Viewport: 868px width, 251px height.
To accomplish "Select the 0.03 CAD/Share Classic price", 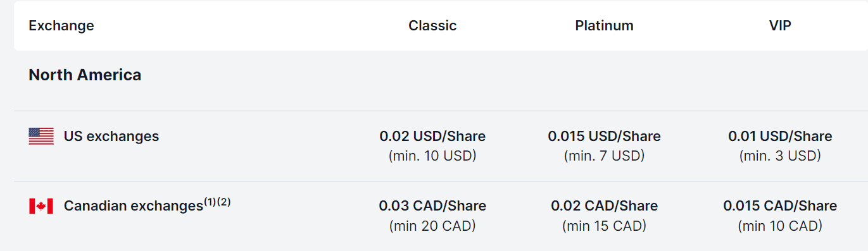I will tap(432, 206).
